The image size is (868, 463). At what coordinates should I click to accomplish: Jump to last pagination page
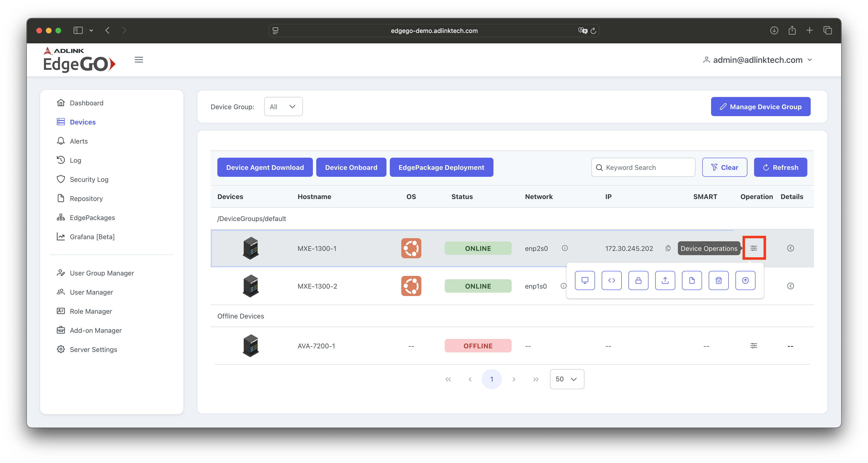(x=536, y=379)
